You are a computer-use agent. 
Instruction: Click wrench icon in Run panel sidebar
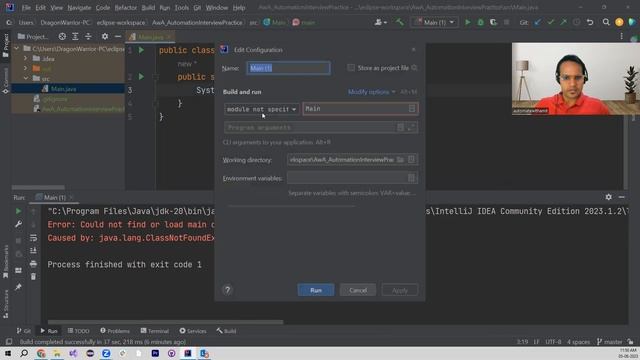[x=18, y=224]
